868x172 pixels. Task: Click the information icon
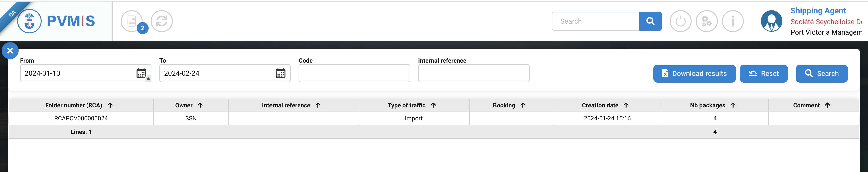pos(733,21)
